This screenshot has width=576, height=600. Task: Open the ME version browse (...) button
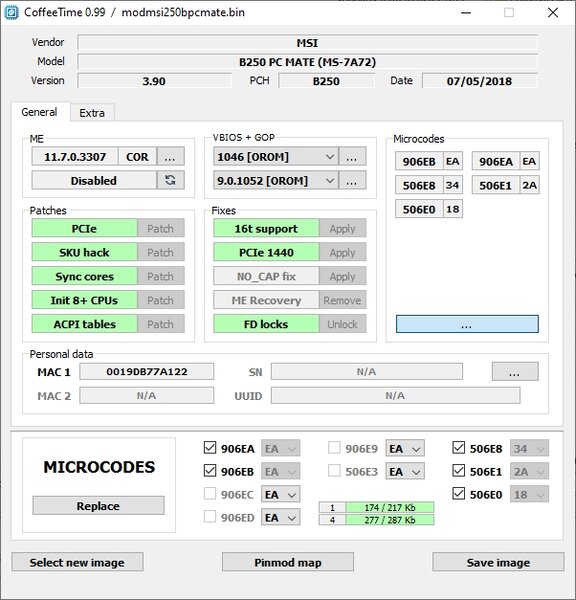pos(171,157)
